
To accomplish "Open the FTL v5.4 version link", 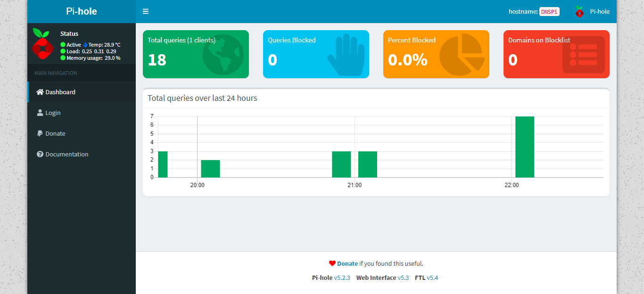I will point(432,278).
